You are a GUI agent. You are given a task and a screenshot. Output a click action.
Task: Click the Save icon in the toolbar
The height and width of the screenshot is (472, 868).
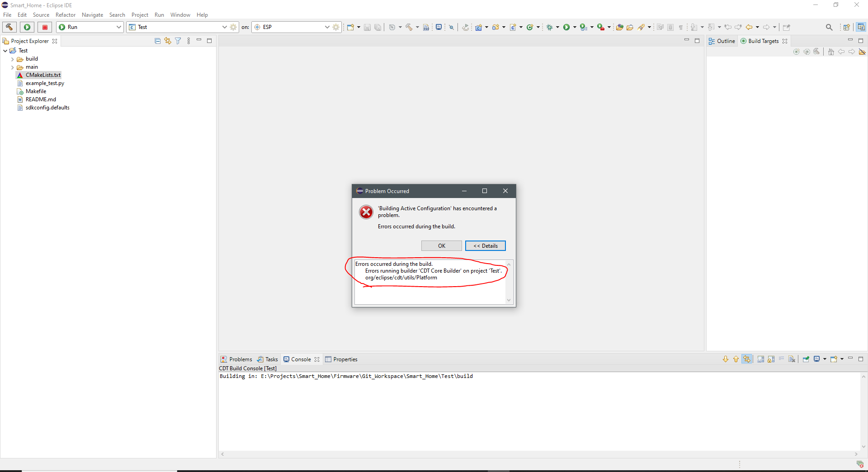(x=367, y=27)
